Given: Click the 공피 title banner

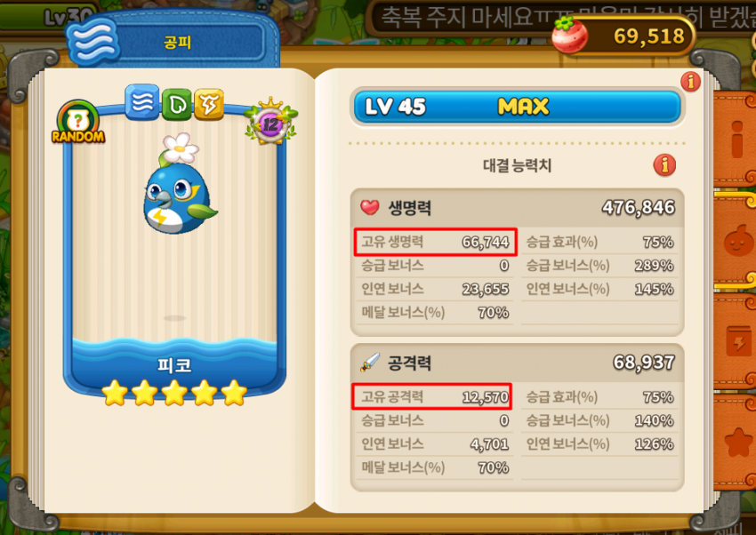Looking at the screenshot, I should 178,43.
